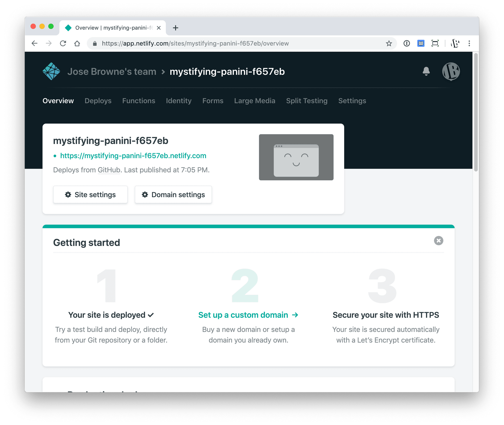504x425 pixels.
Task: Reload the page
Action: [x=63, y=43]
